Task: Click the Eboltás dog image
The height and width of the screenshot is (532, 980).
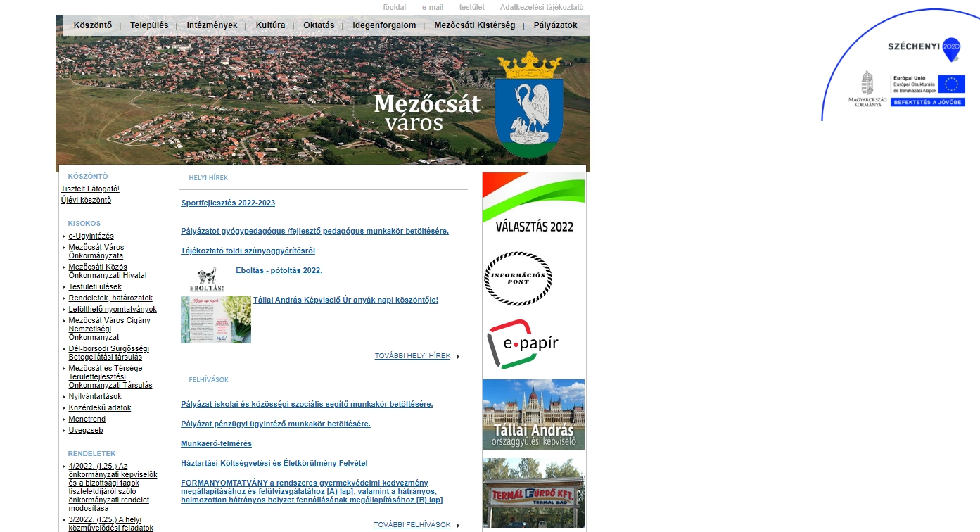Action: coord(207,279)
